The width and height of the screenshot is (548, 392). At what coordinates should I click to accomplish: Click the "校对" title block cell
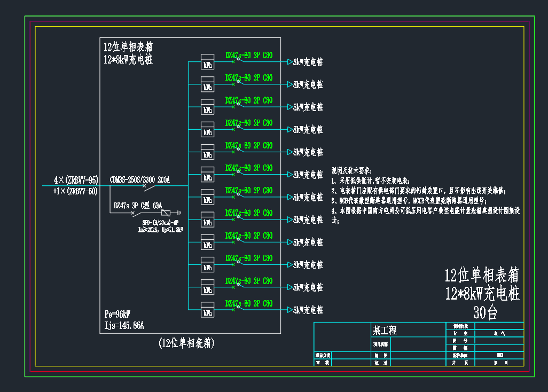381,363
